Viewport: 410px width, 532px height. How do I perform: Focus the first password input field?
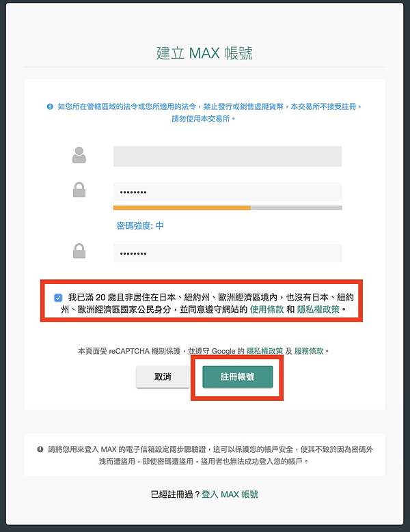(x=228, y=192)
